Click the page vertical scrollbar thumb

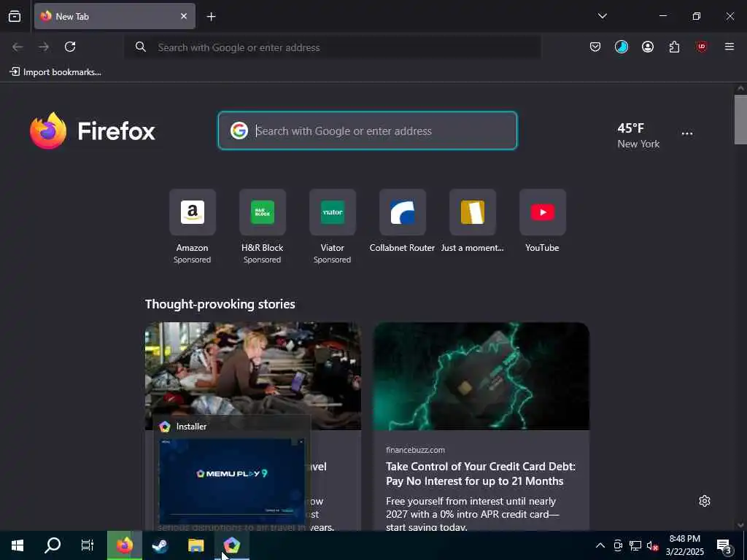pos(740,120)
